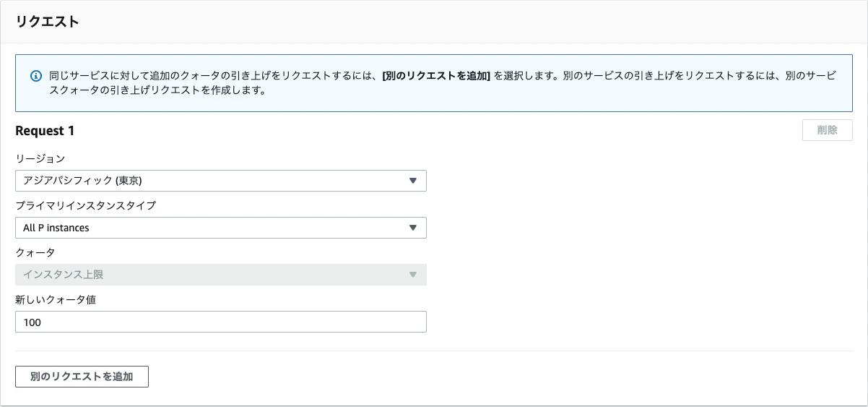
Task: Click the プライマリインスタンスタイプ field label
Action: tap(85, 205)
